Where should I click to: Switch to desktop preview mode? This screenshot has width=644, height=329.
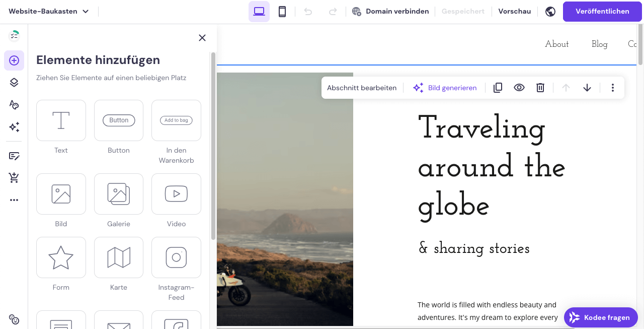[259, 11]
